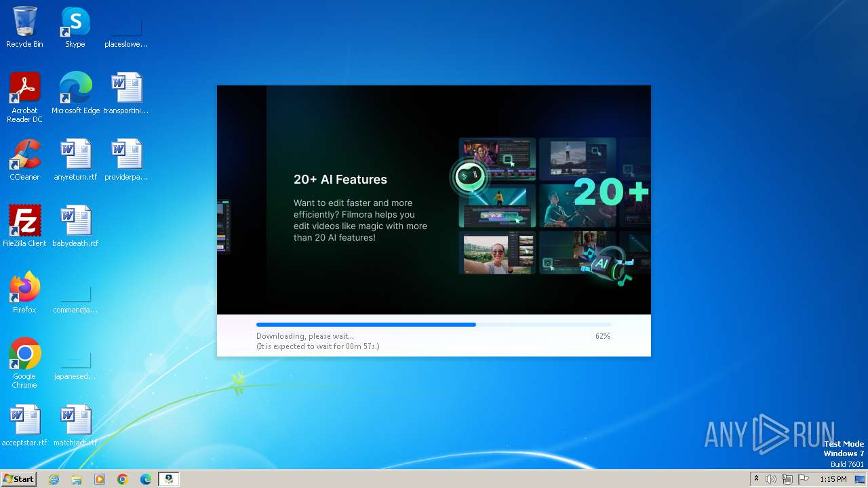Image resolution: width=868 pixels, height=488 pixels.
Task: Launch Firefox from the desktop
Action: (x=24, y=292)
